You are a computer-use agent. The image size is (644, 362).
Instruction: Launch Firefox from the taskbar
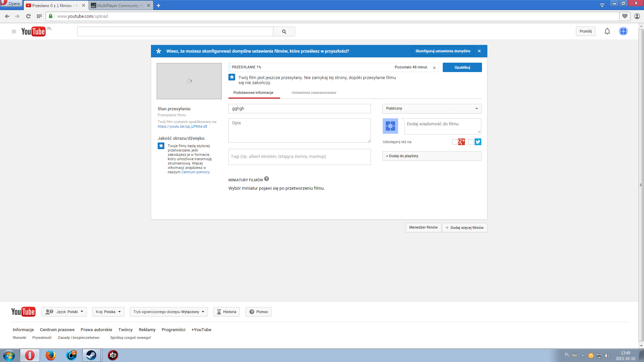[51, 355]
